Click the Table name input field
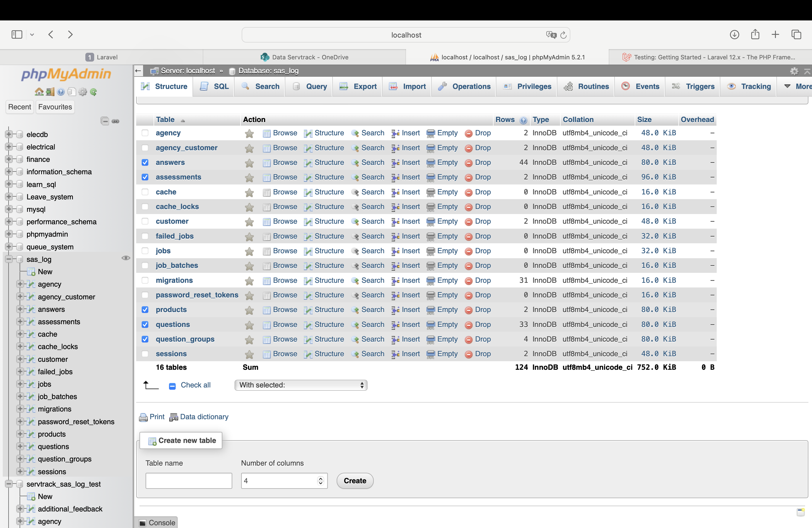The image size is (812, 528). pos(189,481)
